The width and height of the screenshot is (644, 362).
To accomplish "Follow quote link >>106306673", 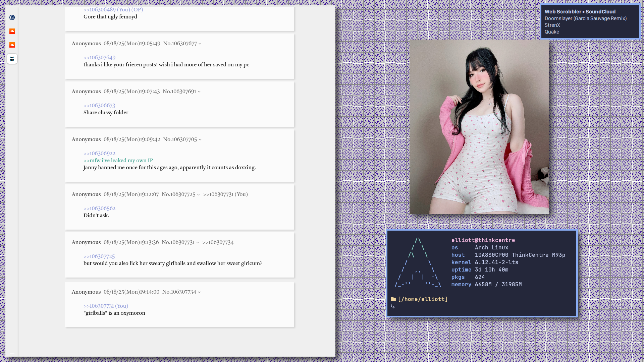I will 99,106.
